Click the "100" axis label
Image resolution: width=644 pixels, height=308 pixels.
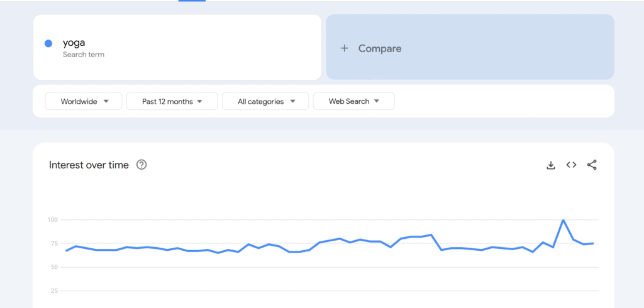click(53, 220)
